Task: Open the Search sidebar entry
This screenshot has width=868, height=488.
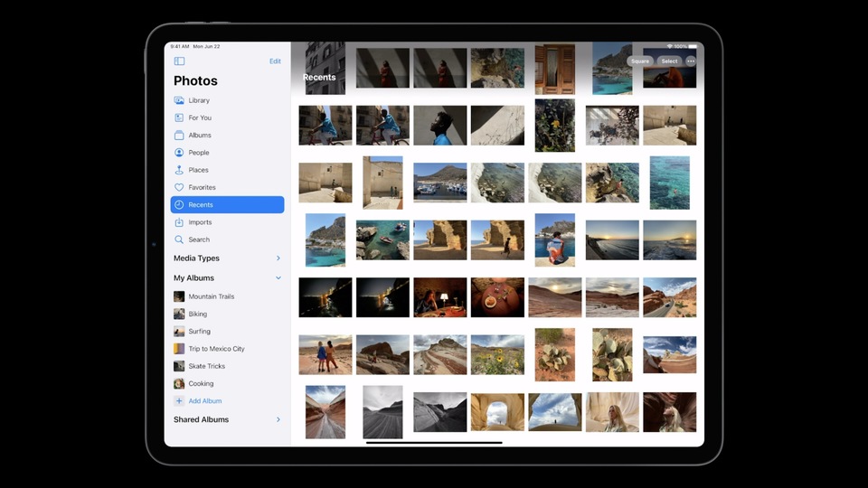Action: [x=227, y=239]
